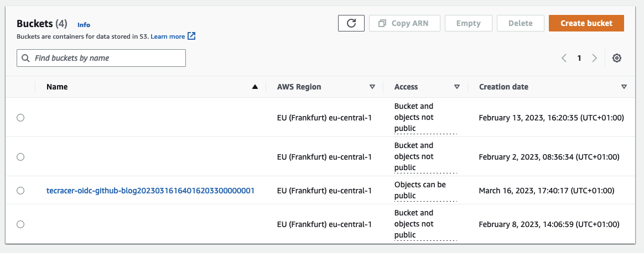Sort by AWS Region column arrow

pyautogui.click(x=372, y=87)
